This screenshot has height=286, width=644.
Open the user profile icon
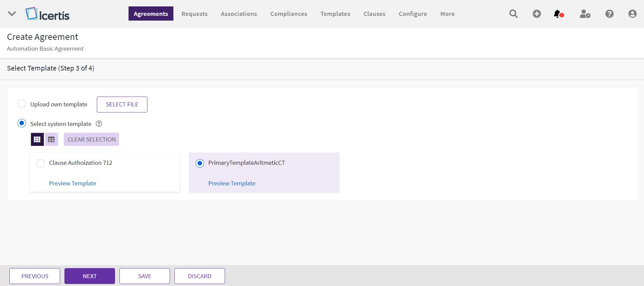632,14
